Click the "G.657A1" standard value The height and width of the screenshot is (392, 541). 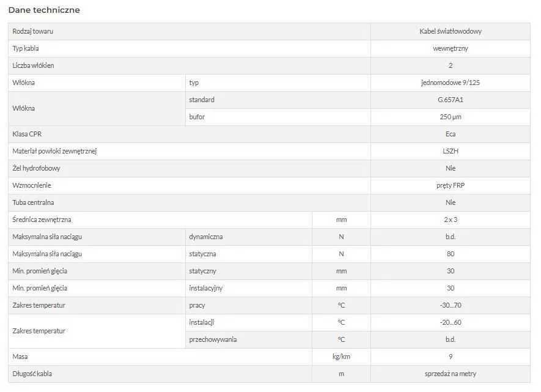click(x=451, y=100)
